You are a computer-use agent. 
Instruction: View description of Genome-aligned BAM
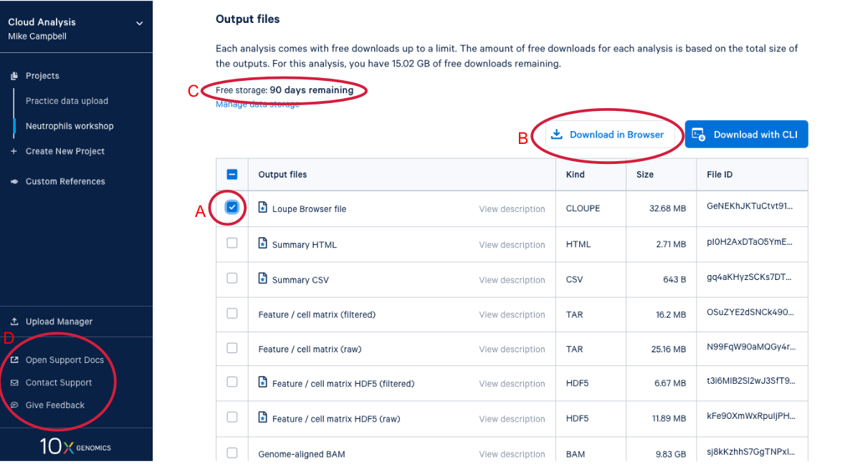(x=512, y=454)
